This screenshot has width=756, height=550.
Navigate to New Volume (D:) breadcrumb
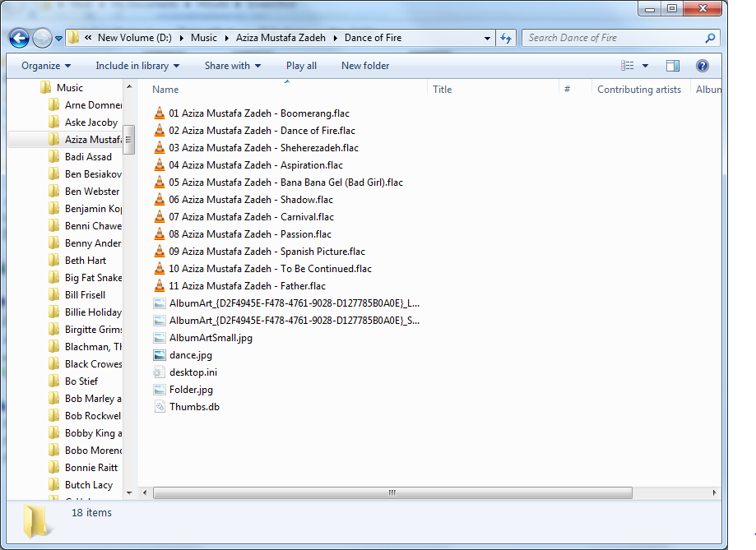(x=135, y=38)
